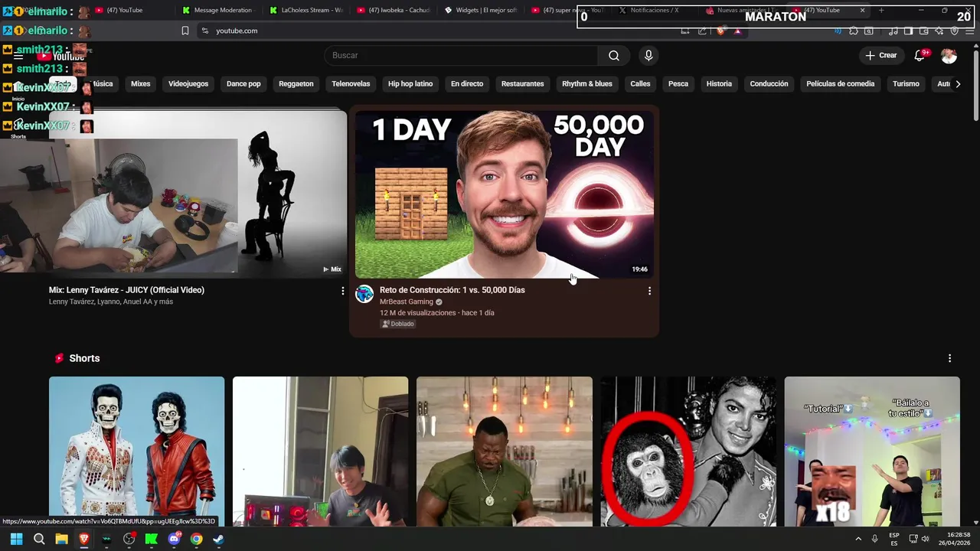Open the Elvis and Michael skeleton short

pos(137,452)
